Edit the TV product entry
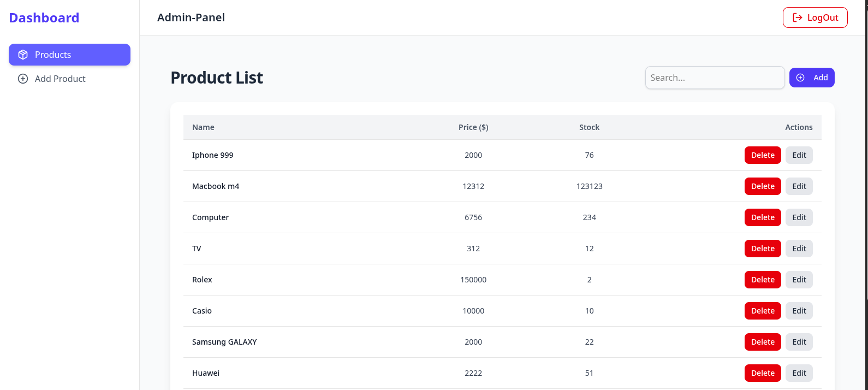The width and height of the screenshot is (868, 390). tap(799, 249)
